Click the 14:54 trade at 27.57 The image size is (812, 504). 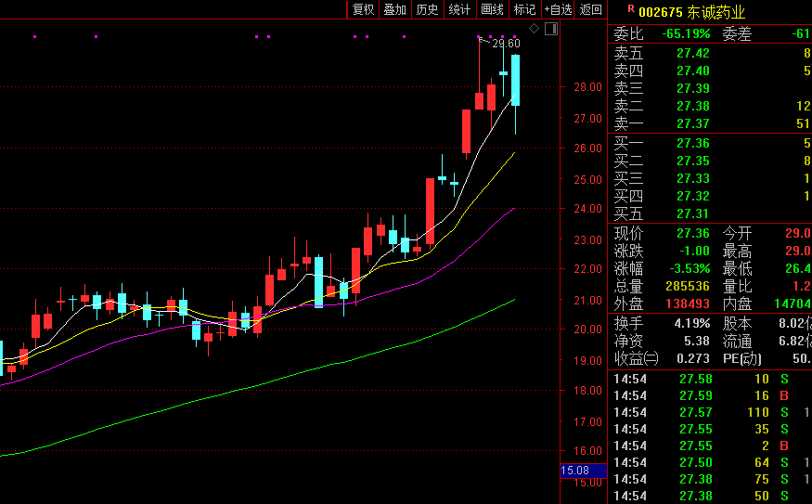pyautogui.click(x=710, y=412)
